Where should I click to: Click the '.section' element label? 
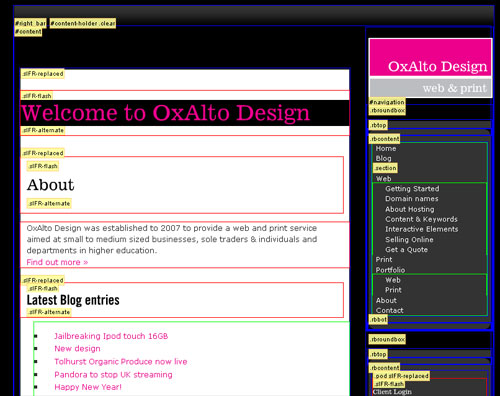385,168
